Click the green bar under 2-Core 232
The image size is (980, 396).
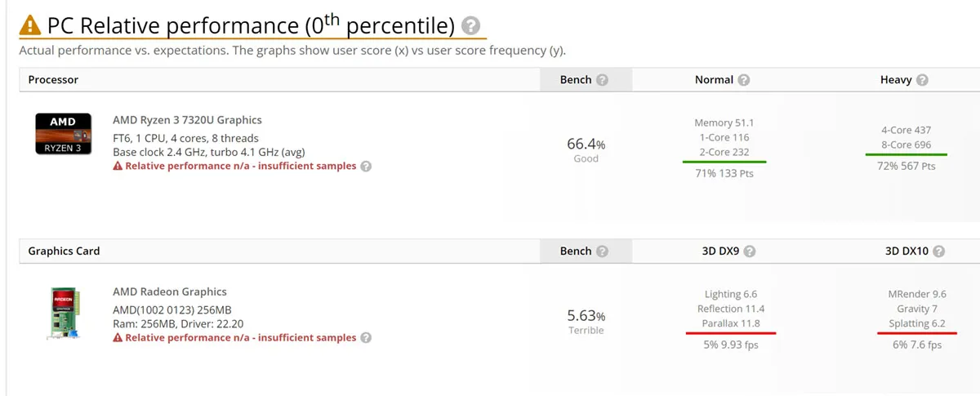click(724, 162)
